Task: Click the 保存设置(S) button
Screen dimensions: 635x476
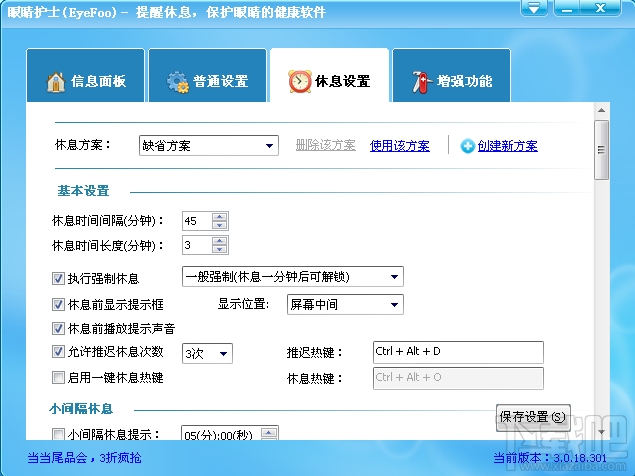Action: (x=533, y=417)
